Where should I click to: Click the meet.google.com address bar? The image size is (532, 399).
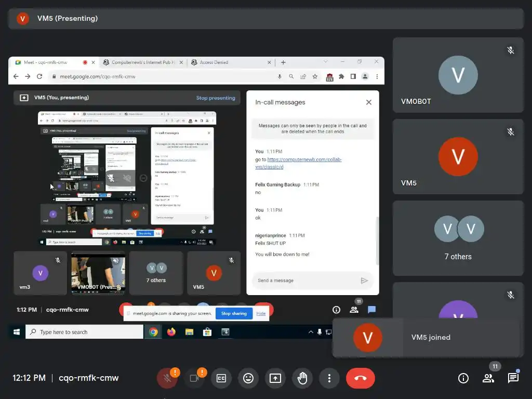click(163, 77)
